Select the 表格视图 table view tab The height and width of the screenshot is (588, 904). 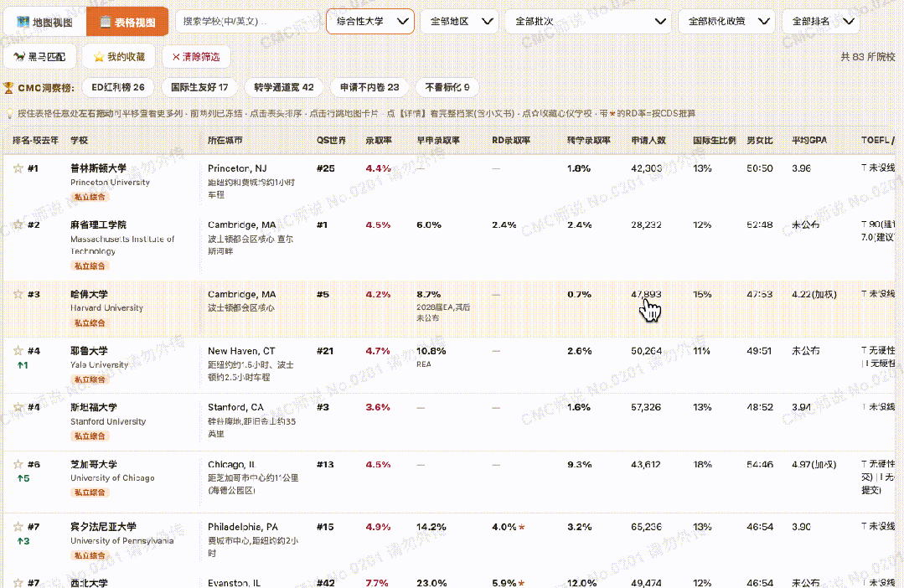tap(127, 22)
